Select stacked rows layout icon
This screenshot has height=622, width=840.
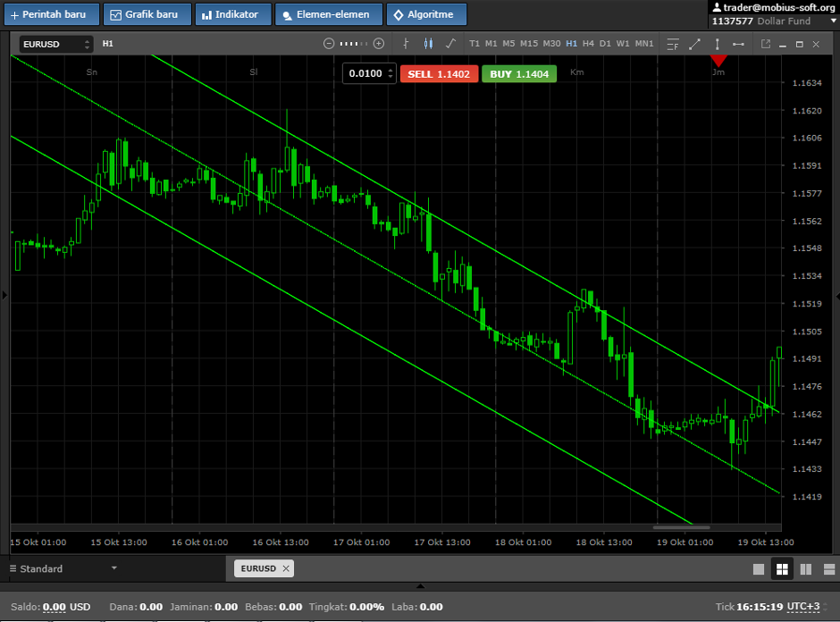coord(829,569)
